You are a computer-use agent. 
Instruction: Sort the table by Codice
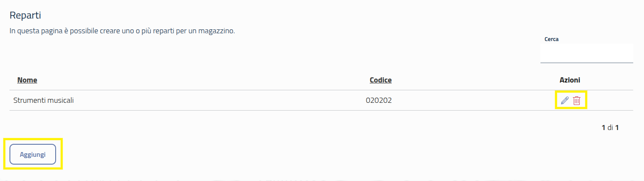click(x=380, y=80)
